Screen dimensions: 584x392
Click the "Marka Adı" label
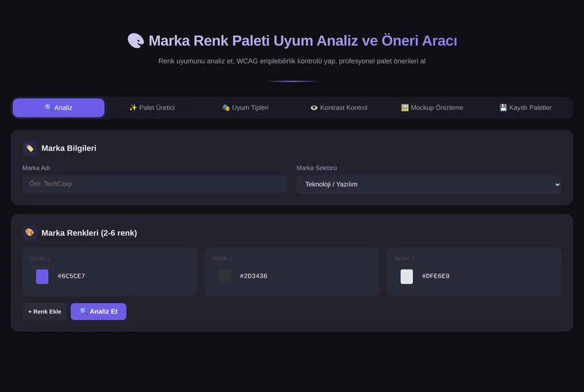coord(36,168)
